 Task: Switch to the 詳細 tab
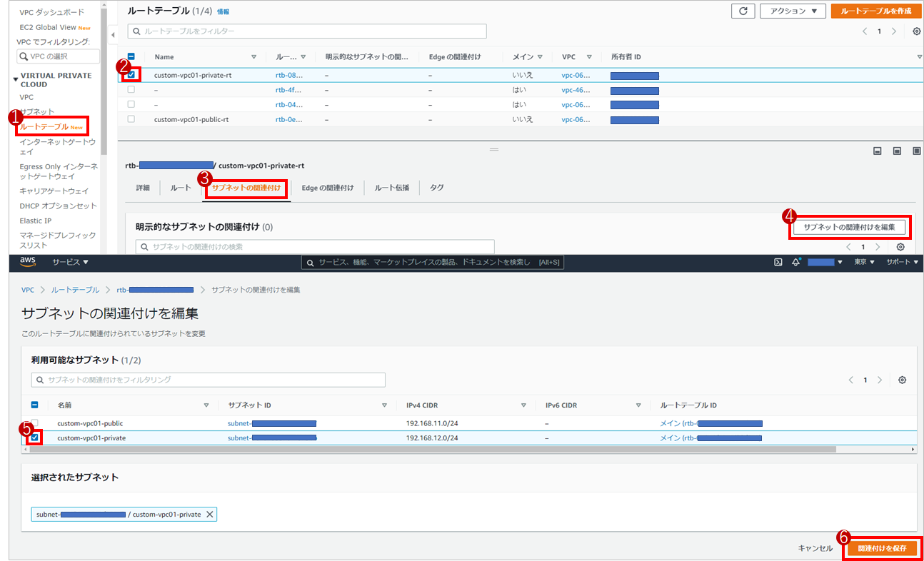[x=143, y=188]
